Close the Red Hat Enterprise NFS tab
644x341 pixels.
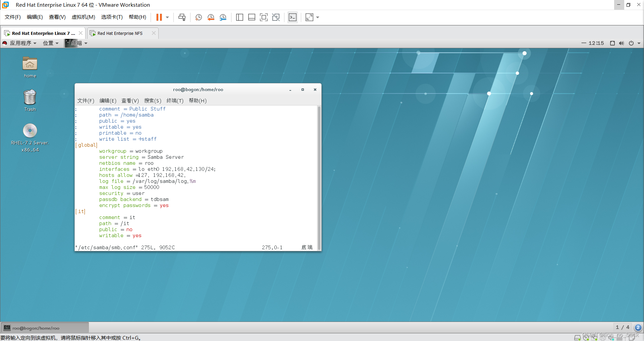pyautogui.click(x=154, y=33)
